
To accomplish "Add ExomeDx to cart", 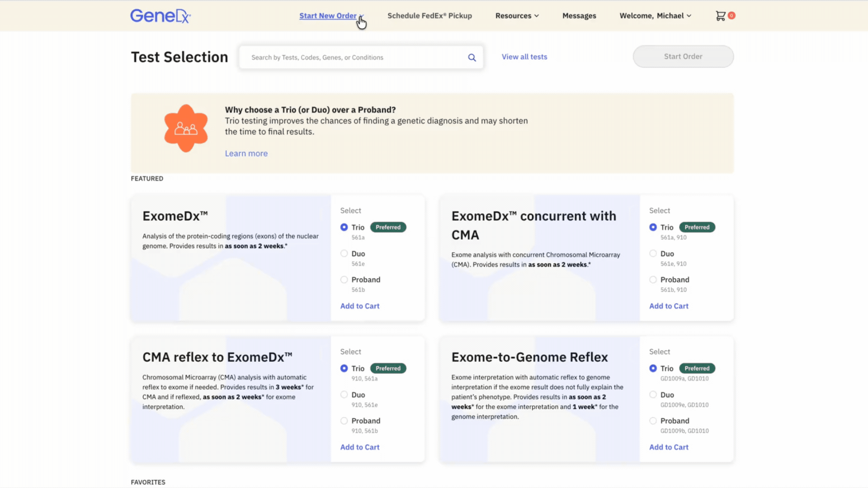I will click(x=360, y=306).
